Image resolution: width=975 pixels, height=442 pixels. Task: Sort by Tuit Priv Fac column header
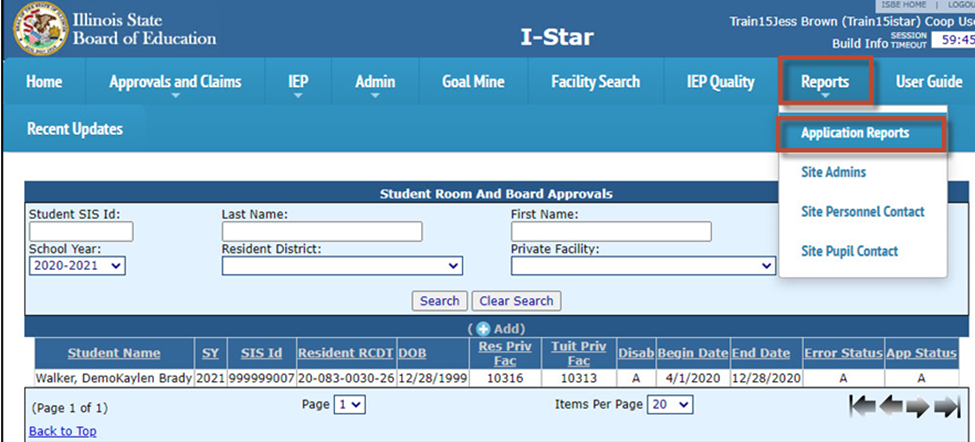click(x=578, y=354)
